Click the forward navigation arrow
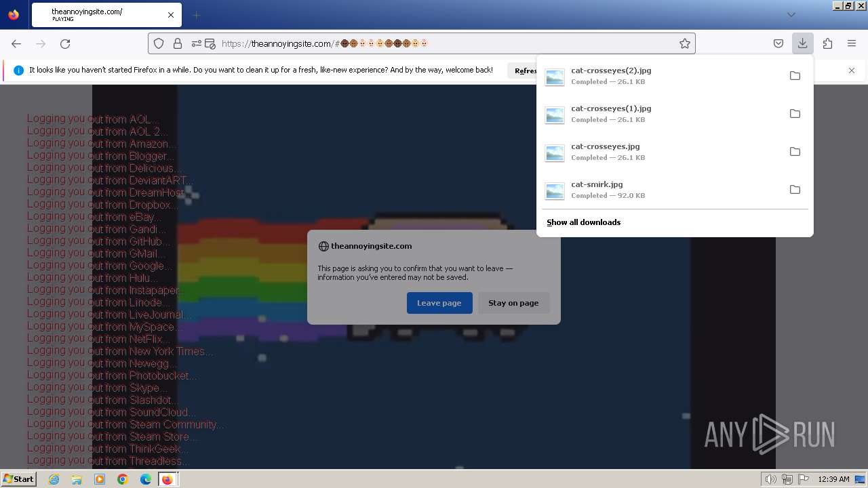The height and width of the screenshot is (488, 868). (41, 43)
